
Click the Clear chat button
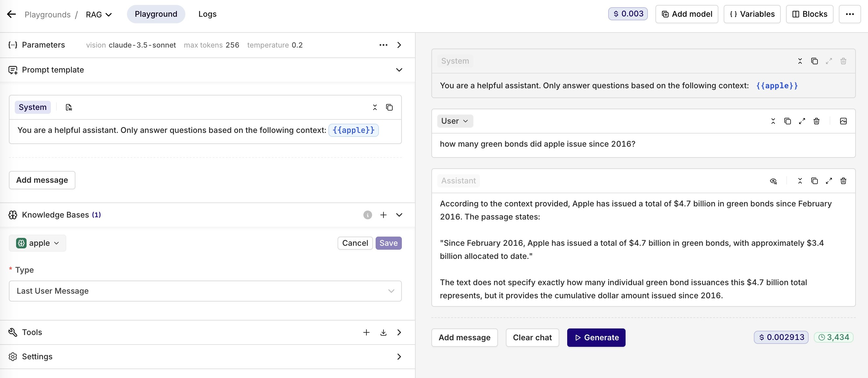pyautogui.click(x=532, y=338)
